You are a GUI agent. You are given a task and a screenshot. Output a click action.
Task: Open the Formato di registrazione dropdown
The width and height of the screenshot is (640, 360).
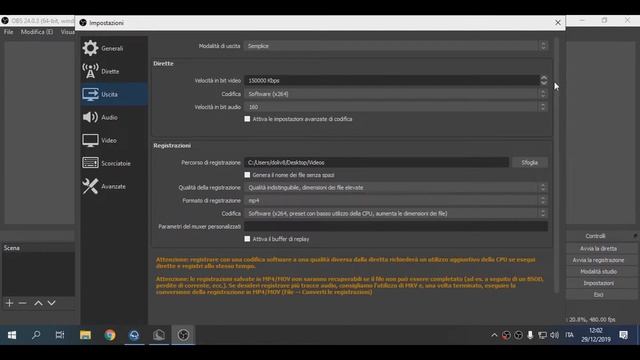click(396, 200)
